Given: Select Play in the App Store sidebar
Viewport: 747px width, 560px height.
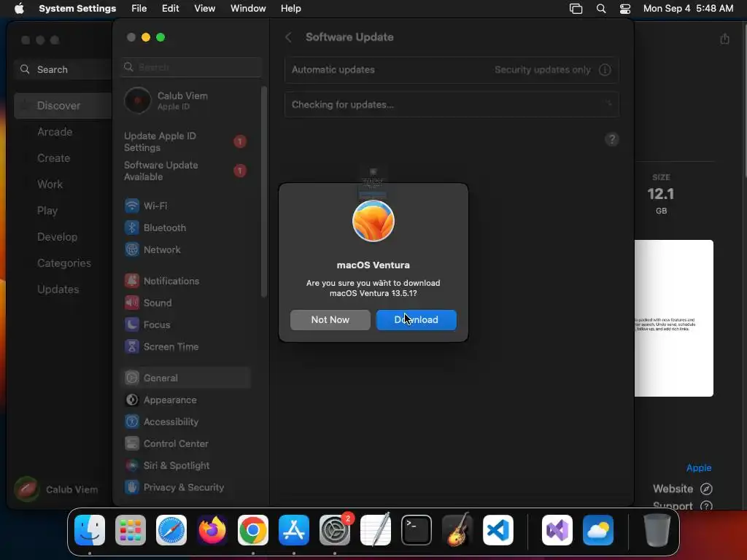Looking at the screenshot, I should (x=47, y=211).
